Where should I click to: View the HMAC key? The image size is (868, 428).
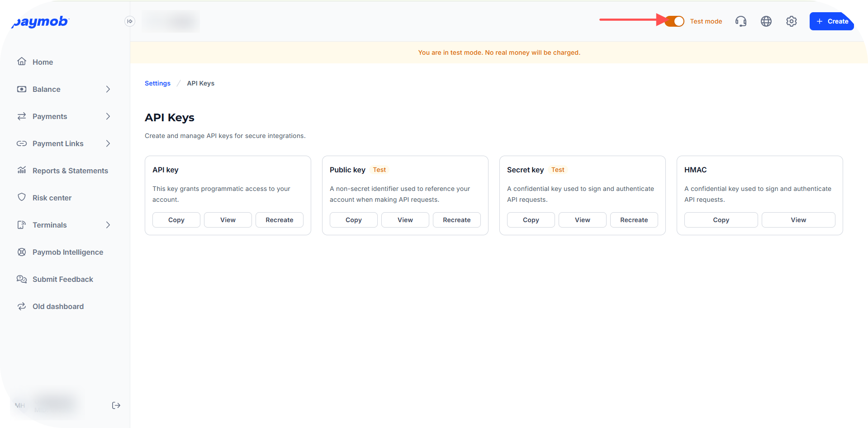pyautogui.click(x=798, y=220)
